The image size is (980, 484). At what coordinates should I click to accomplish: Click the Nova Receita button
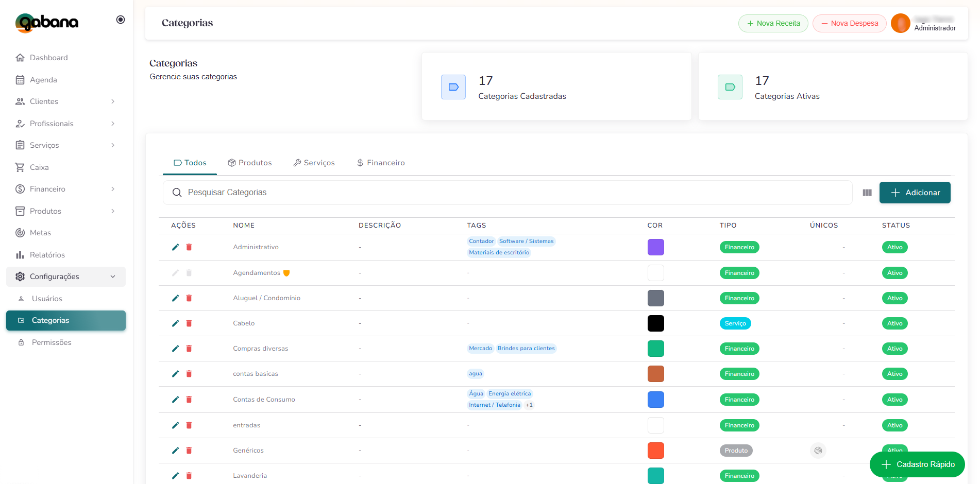[773, 23]
